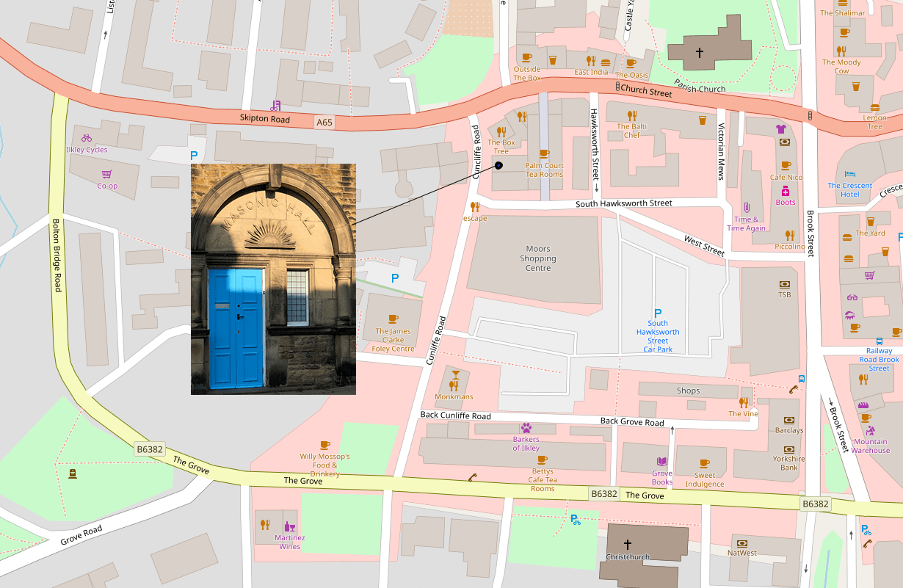Open the Masonic Hall photo thumbnail

coord(273,279)
